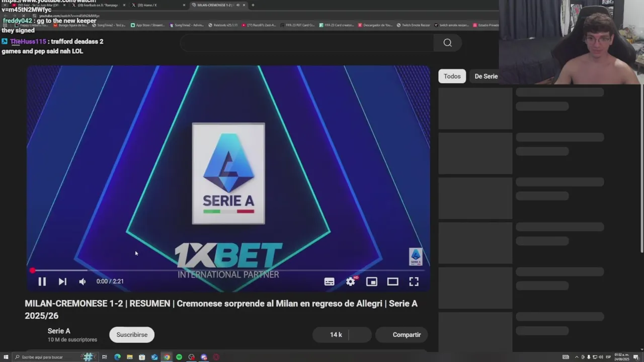Toggle subtitles in the video player
Image resolution: width=644 pixels, height=362 pixels.
point(329,282)
